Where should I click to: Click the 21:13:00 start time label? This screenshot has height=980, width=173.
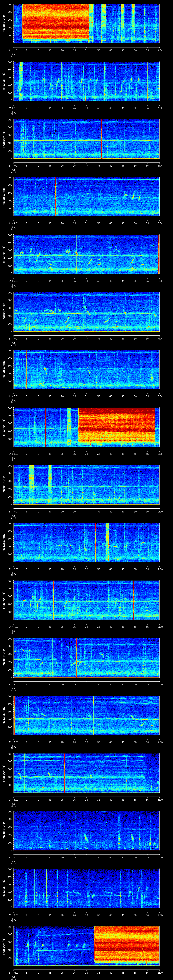13,742
